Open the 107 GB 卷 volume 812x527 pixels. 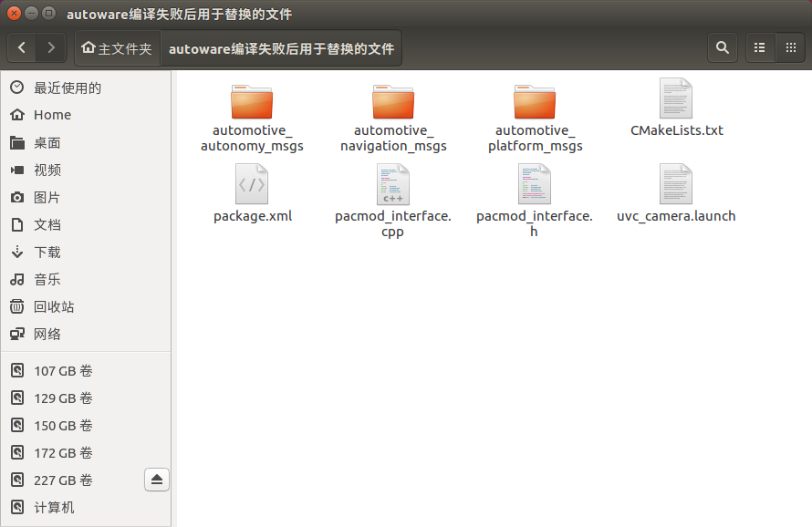[x=86, y=371]
